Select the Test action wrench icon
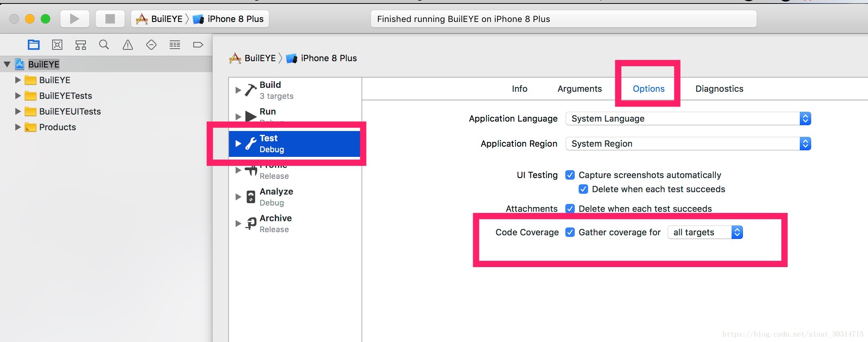868x342 pixels. point(251,144)
